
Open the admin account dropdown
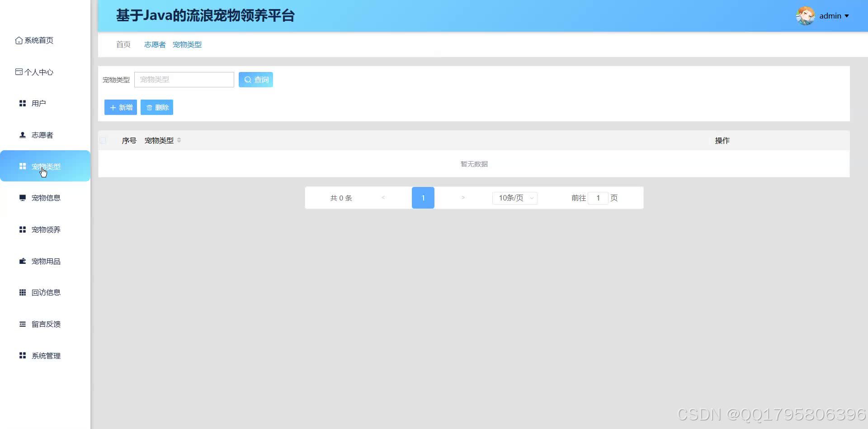[832, 16]
